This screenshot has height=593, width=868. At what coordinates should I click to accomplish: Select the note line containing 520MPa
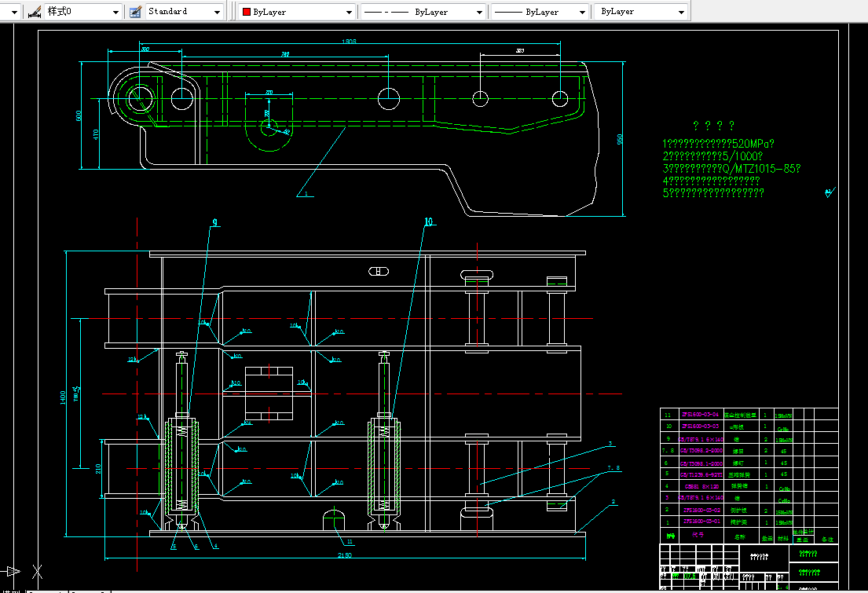point(719,144)
